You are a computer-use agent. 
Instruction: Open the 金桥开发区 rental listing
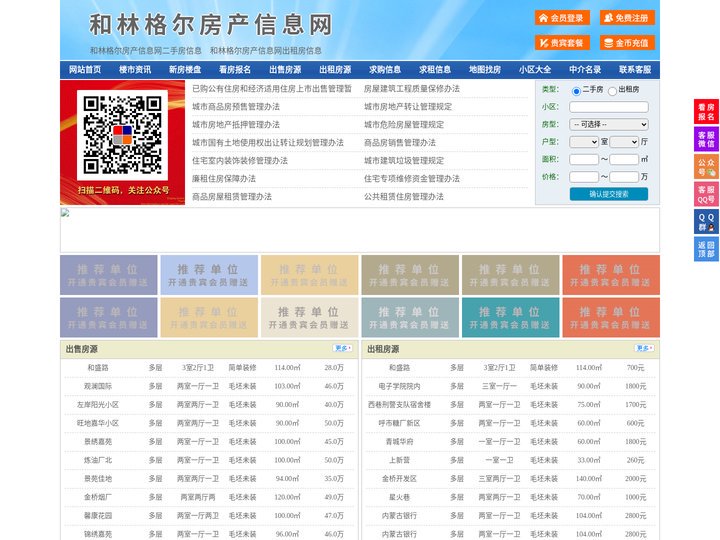[x=399, y=479]
